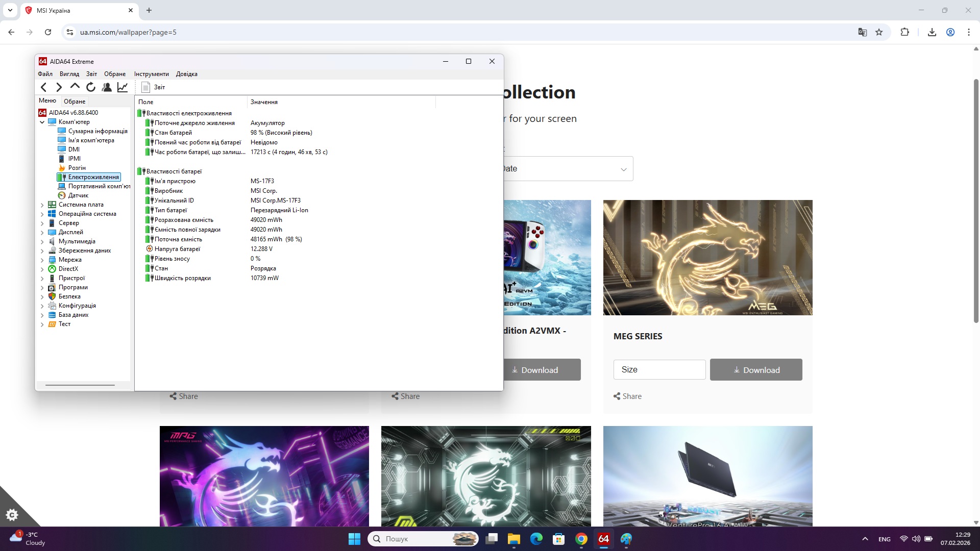Click the Up level arrow icon
The image size is (980, 551).
(x=75, y=87)
